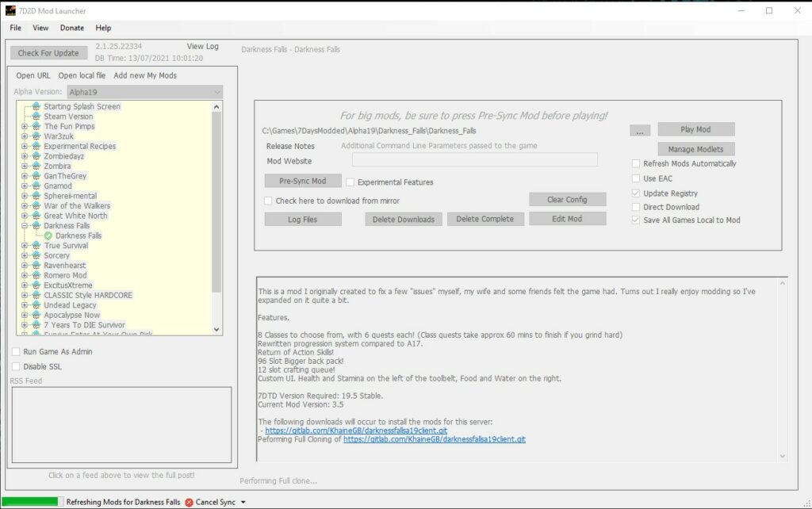This screenshot has height=509, width=812.
Task: Click the green checkmark beside Darkness Falls
Action: [x=48, y=235]
